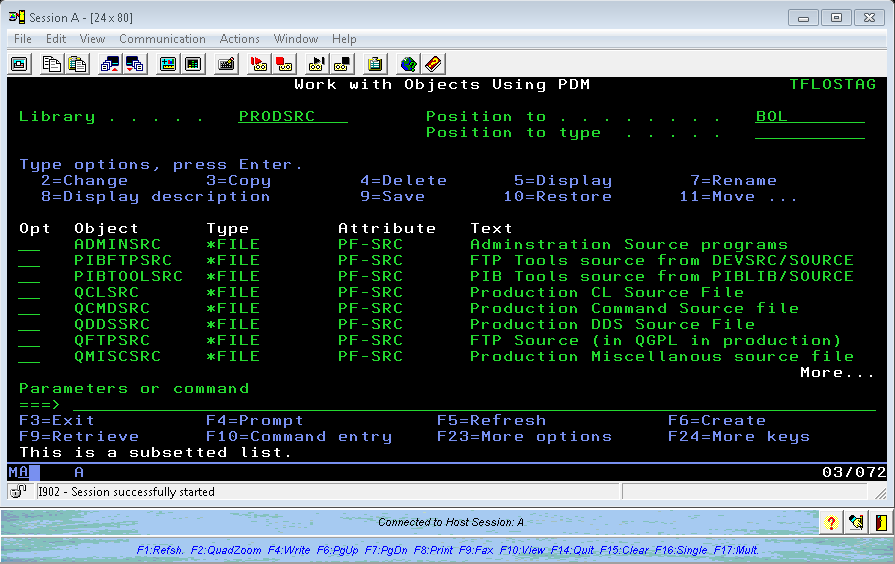The image size is (895, 564).
Task: Click the Opt field beside QMISCSRC
Action: point(29,356)
